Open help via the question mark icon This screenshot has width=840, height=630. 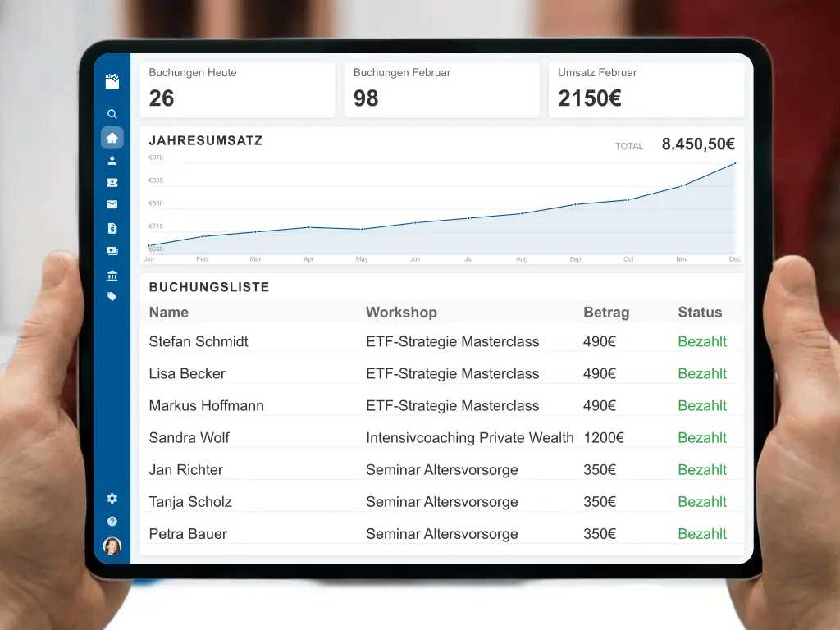tap(112, 521)
